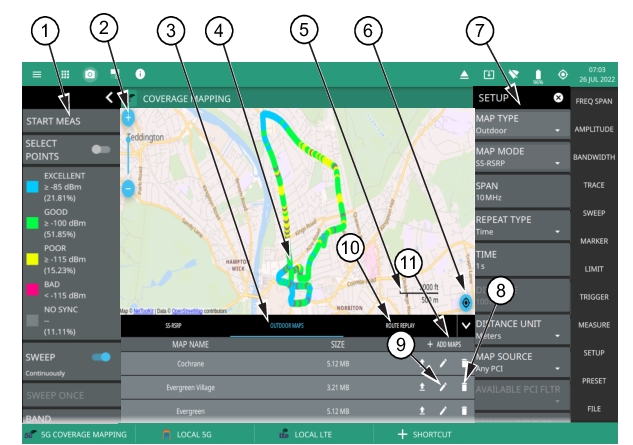Zoom out on the coverage map

pyautogui.click(x=128, y=187)
